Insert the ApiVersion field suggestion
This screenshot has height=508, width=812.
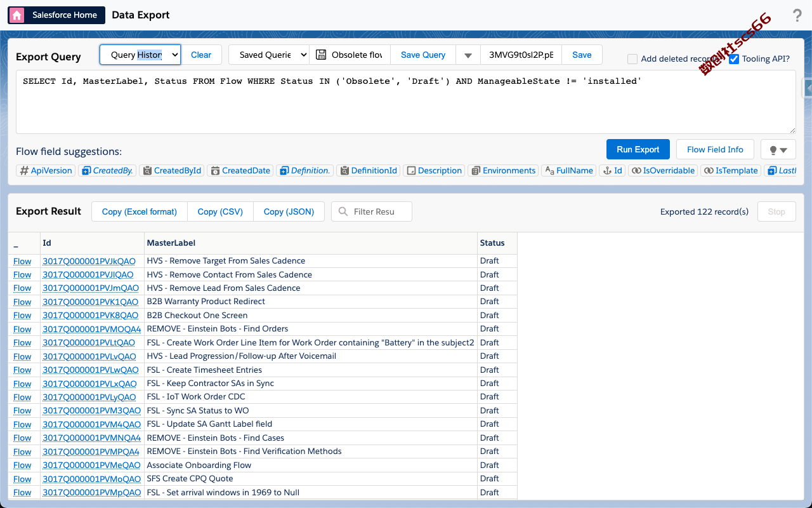coord(46,170)
